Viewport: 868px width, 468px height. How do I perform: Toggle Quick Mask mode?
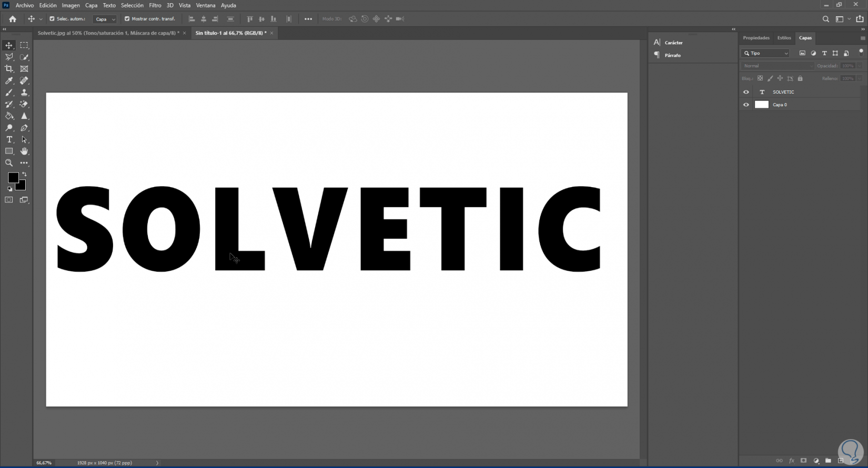click(x=9, y=200)
